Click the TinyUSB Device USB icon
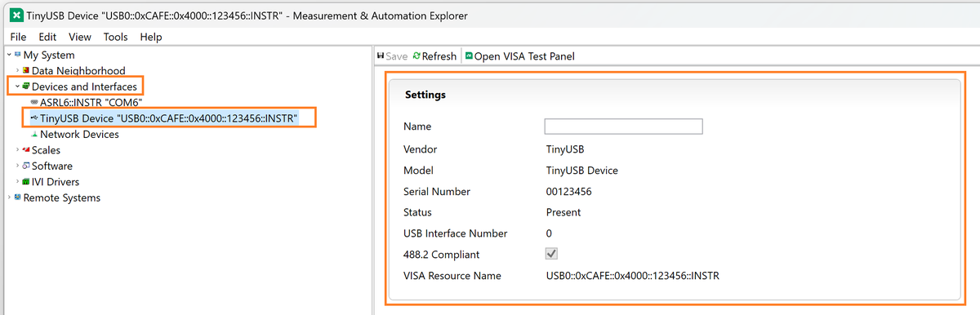The image size is (980, 315). (34, 118)
